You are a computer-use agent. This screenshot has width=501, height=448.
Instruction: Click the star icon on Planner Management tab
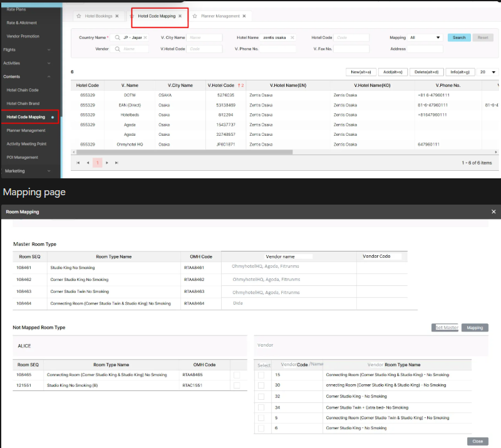pyautogui.click(x=195, y=16)
